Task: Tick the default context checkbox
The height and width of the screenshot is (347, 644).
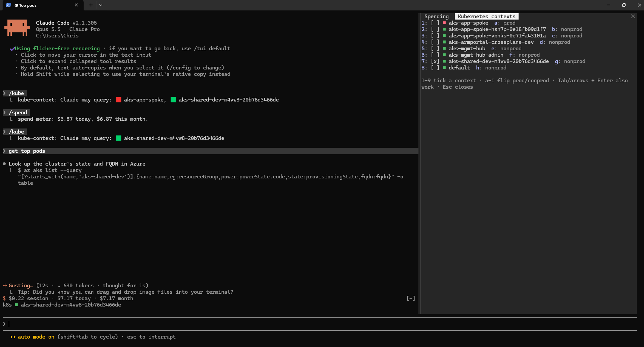Action: click(x=435, y=68)
